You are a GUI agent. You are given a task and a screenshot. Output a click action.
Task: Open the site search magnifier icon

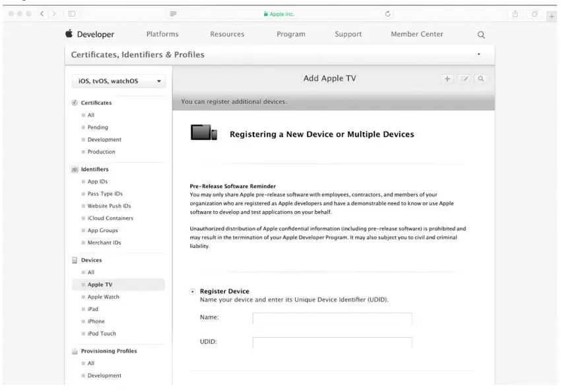(481, 35)
